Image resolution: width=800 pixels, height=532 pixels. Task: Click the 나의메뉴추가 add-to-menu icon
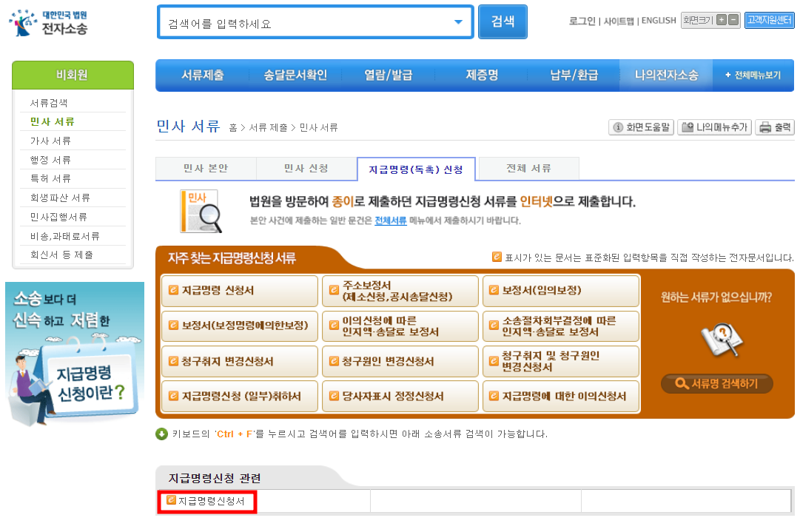coord(688,127)
